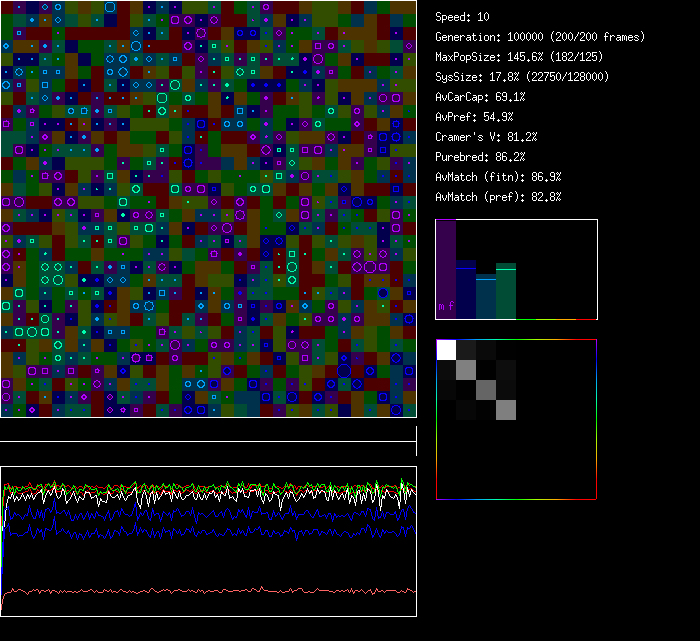Select the AvMatch (pref) statistic
Screen dimensions: 700x641
click(x=498, y=197)
